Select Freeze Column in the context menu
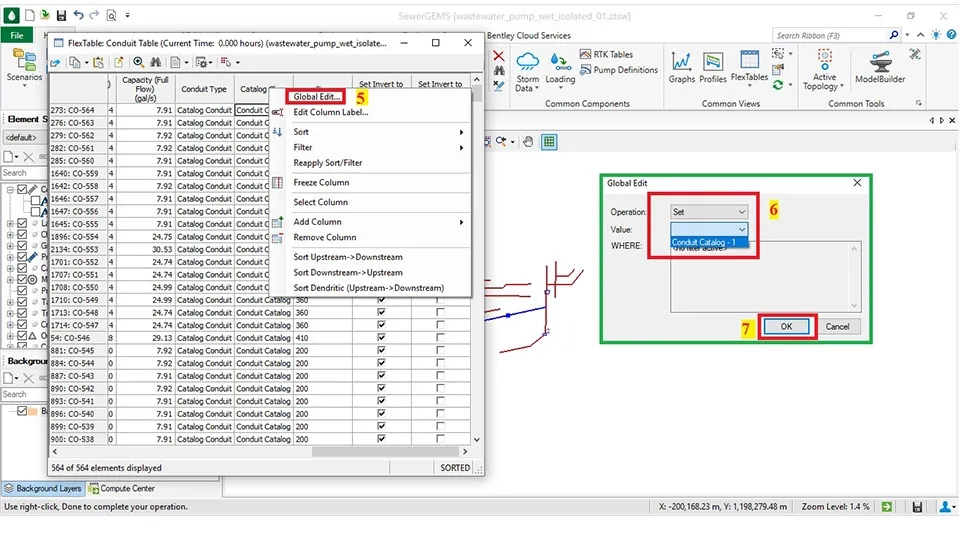Viewport: 960px width, 548px height. [320, 183]
